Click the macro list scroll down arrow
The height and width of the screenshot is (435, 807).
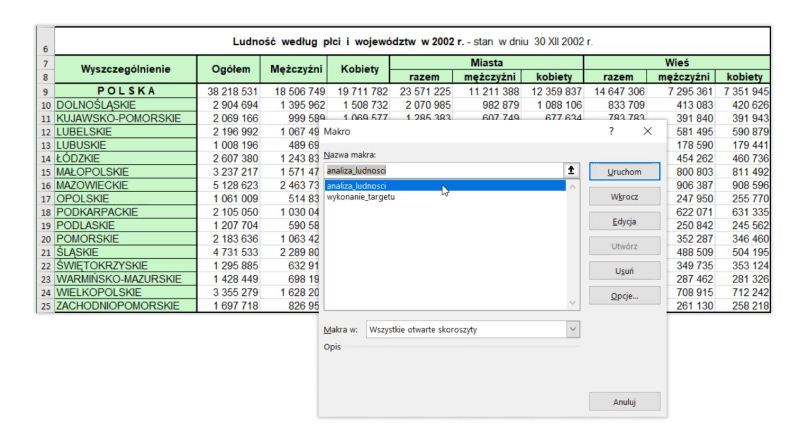[x=572, y=303]
